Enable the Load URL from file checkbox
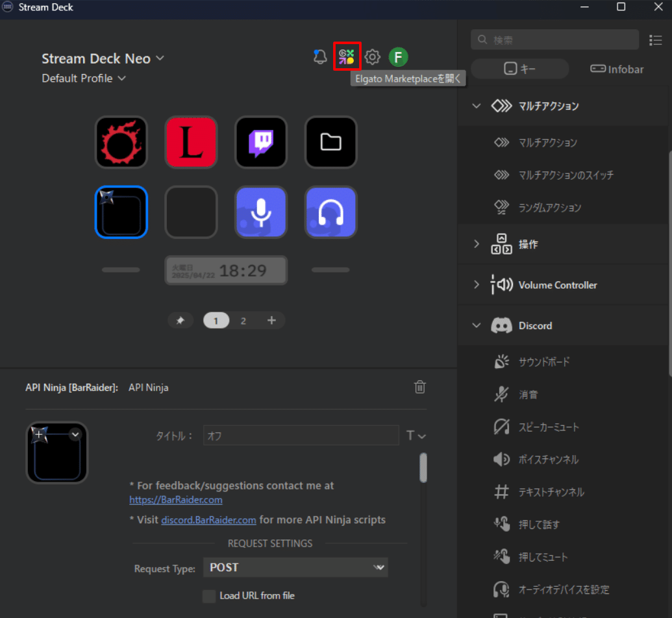The height and width of the screenshot is (618, 672). pos(208,595)
